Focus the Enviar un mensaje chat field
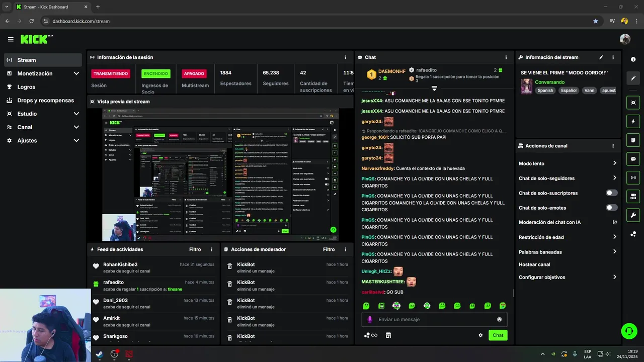This screenshot has width=644, height=362. (x=435, y=319)
